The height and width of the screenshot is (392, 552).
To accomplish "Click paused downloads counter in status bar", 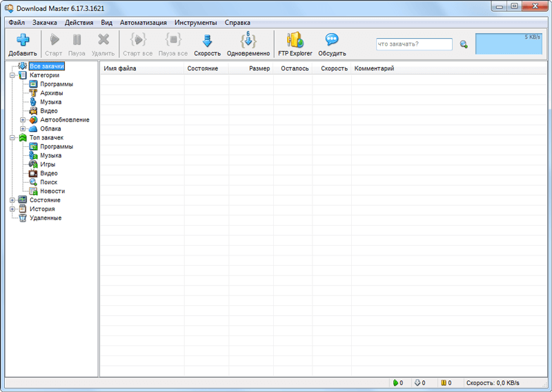I will point(446,383).
